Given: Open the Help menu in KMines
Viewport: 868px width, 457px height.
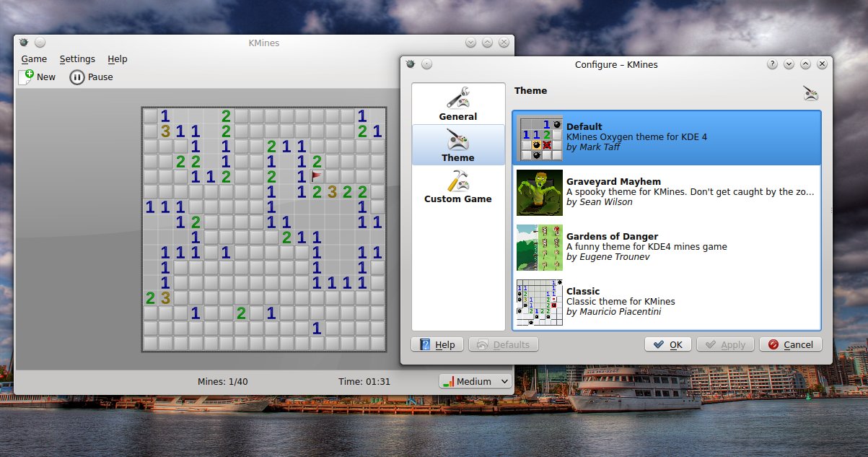Looking at the screenshot, I should (x=118, y=59).
